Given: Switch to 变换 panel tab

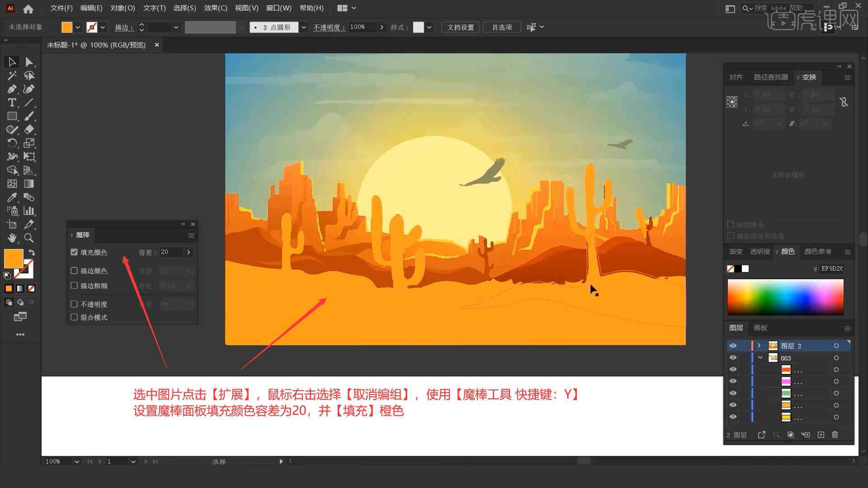Looking at the screenshot, I should click(809, 77).
